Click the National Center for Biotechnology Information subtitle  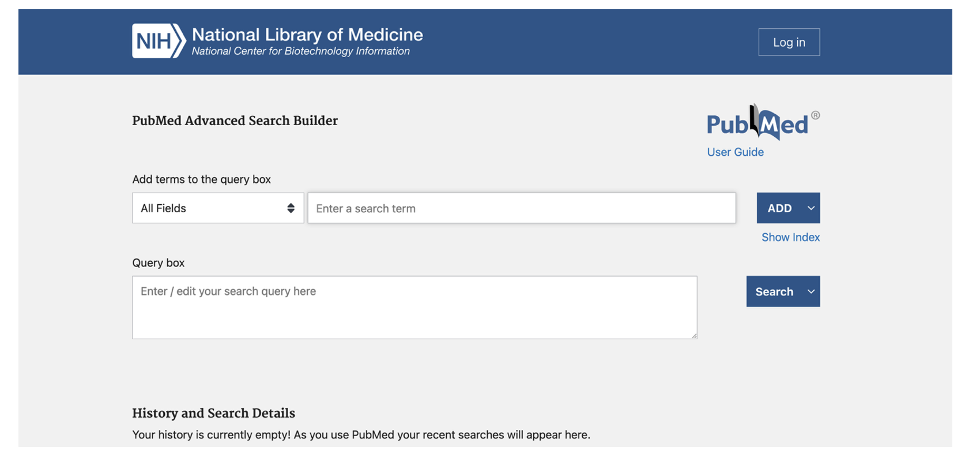[x=300, y=51]
